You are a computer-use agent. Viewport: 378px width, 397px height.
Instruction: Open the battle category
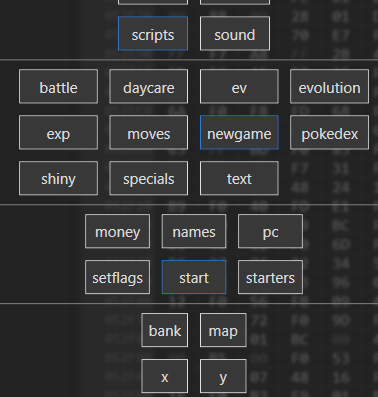pos(58,86)
